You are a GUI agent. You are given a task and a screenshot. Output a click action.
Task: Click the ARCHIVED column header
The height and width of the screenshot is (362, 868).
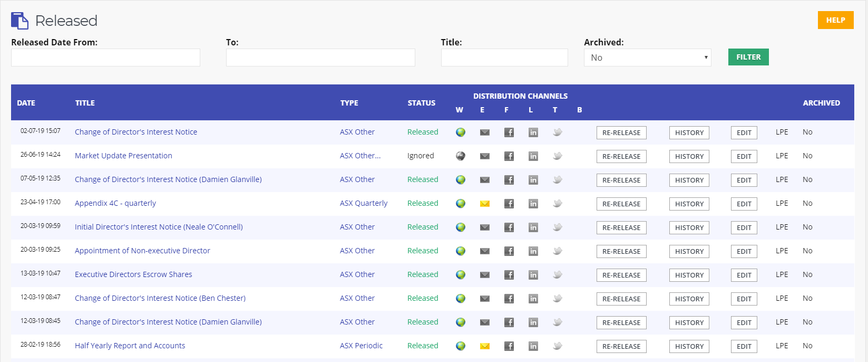tap(821, 103)
